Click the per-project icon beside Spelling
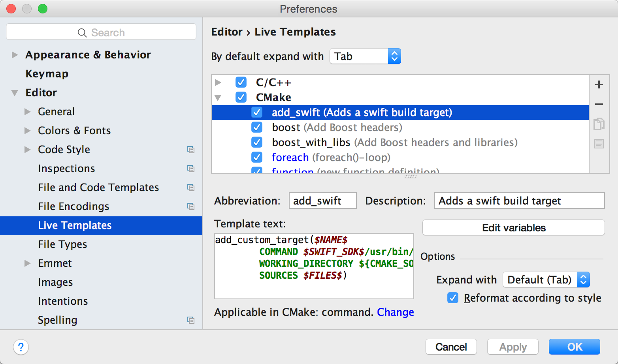 click(x=191, y=320)
